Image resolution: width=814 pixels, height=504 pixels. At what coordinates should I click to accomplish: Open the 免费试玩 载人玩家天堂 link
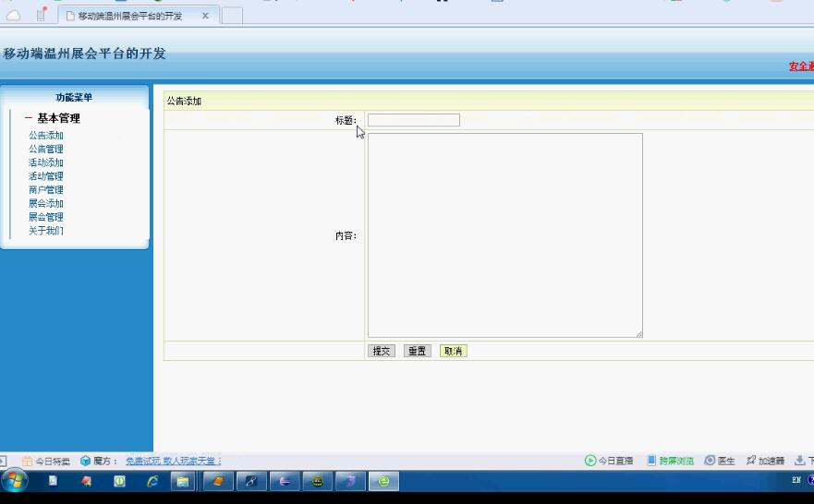[x=174, y=461]
